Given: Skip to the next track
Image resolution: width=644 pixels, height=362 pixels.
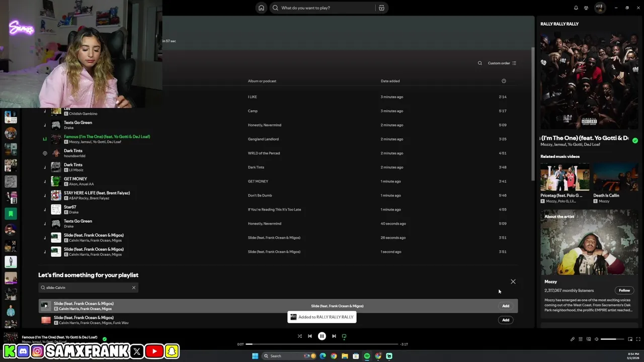Looking at the screenshot, I should tap(334, 336).
